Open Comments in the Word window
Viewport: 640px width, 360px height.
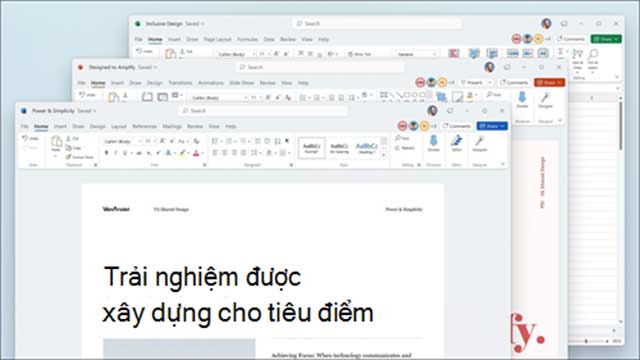(457, 126)
